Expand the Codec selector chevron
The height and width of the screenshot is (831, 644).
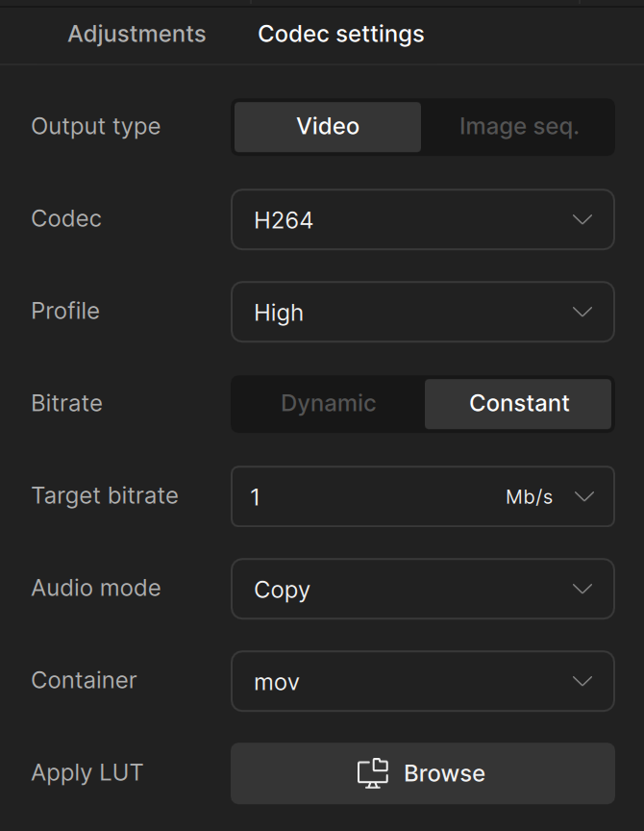pos(582,219)
